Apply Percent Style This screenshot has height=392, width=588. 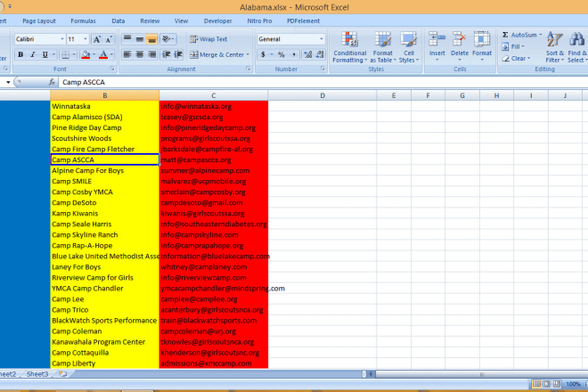point(282,54)
